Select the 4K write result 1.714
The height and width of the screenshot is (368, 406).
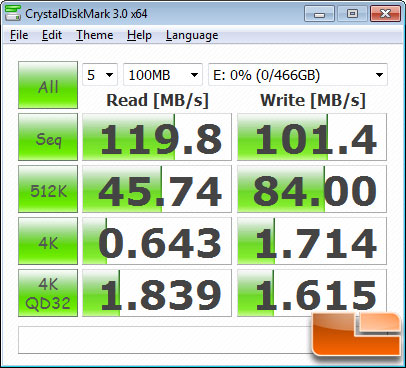click(x=312, y=241)
